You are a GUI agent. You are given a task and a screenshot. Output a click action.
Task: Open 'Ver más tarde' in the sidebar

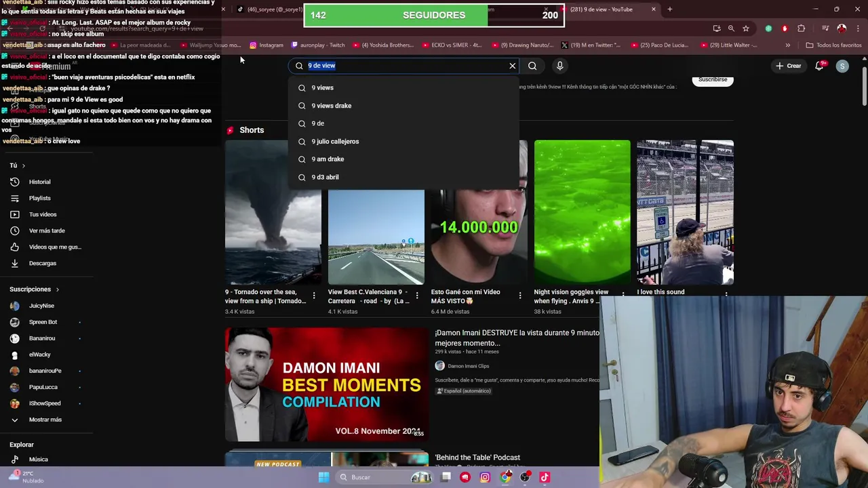(x=45, y=230)
